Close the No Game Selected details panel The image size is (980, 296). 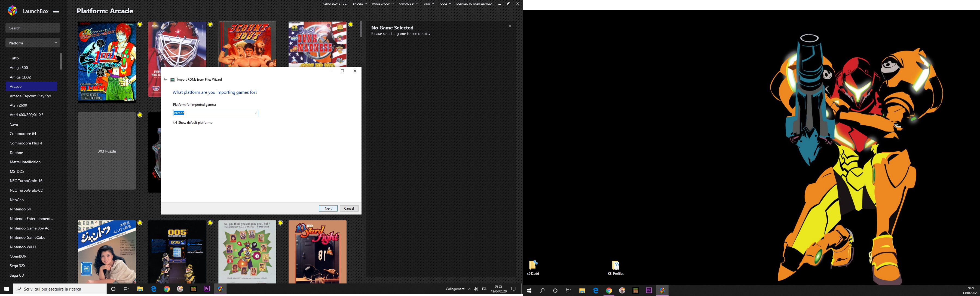coord(510,26)
